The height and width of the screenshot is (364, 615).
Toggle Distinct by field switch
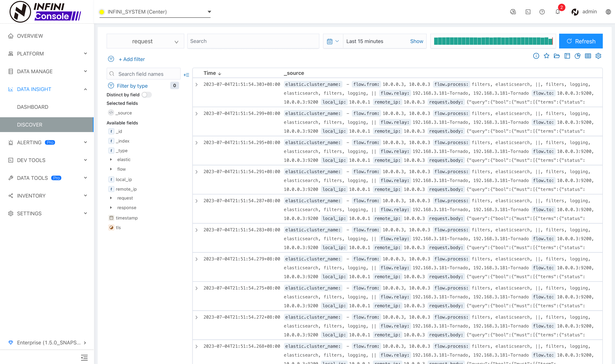(147, 95)
